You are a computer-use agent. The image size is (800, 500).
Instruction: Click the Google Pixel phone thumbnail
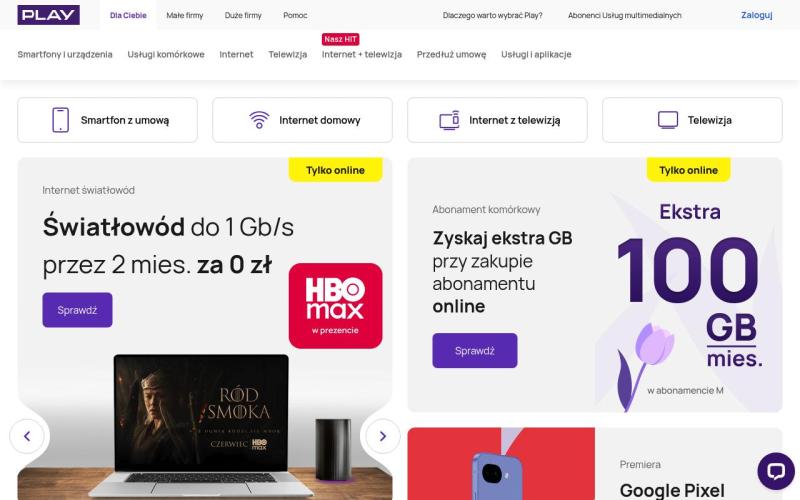tap(501, 464)
